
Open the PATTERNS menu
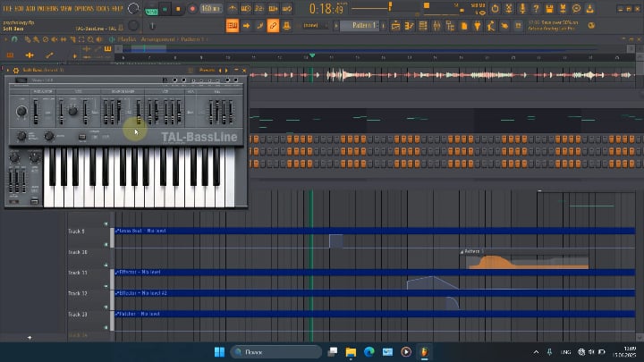pyautogui.click(x=49, y=8)
